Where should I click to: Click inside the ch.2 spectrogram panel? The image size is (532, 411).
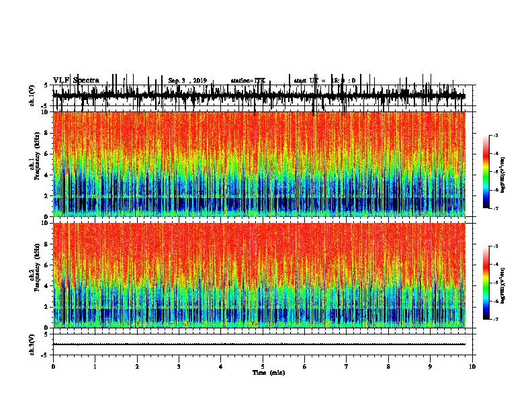[x=259, y=275]
